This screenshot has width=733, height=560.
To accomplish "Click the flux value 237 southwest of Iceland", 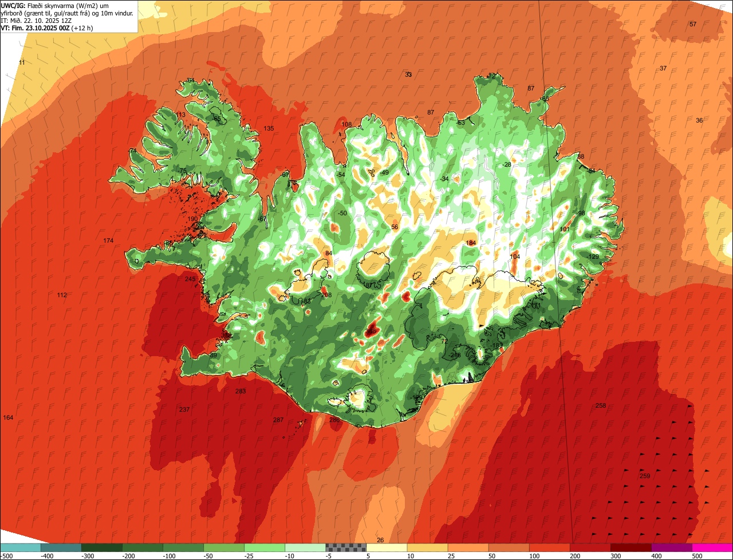I will point(184,409).
